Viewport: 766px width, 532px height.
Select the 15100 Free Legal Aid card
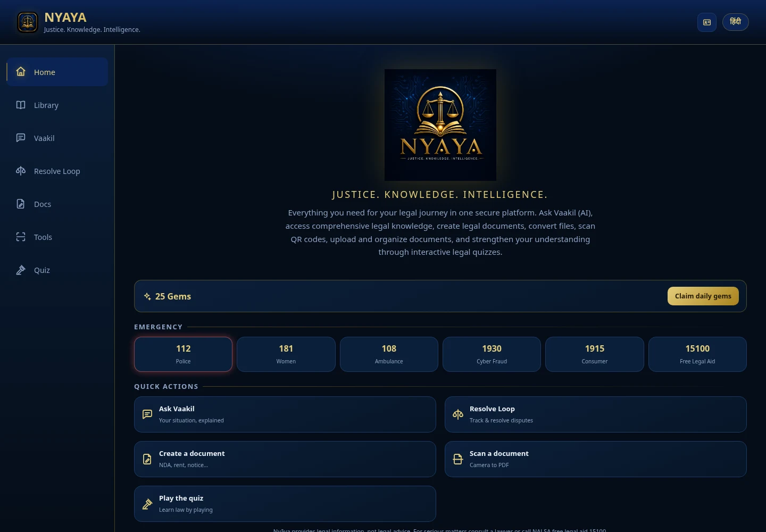click(697, 354)
